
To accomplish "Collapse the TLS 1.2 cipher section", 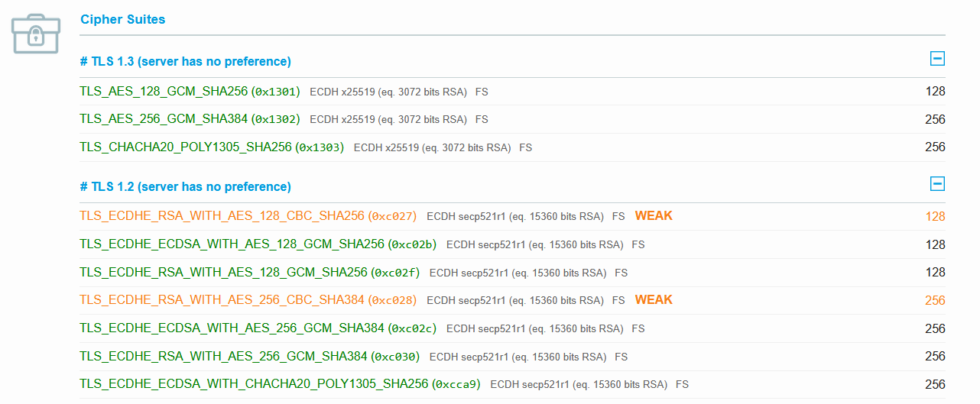I will click(937, 184).
